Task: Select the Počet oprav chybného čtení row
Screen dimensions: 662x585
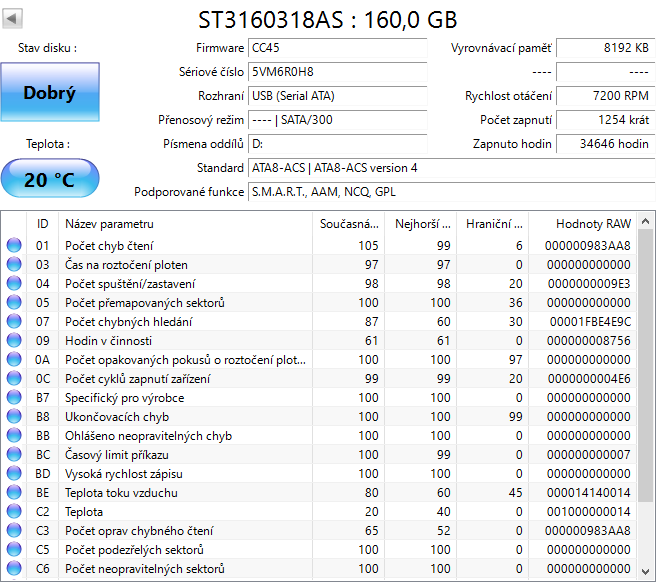Action: [319, 530]
